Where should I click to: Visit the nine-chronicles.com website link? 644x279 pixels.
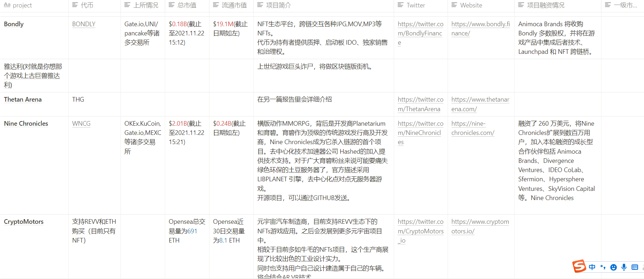point(473,128)
